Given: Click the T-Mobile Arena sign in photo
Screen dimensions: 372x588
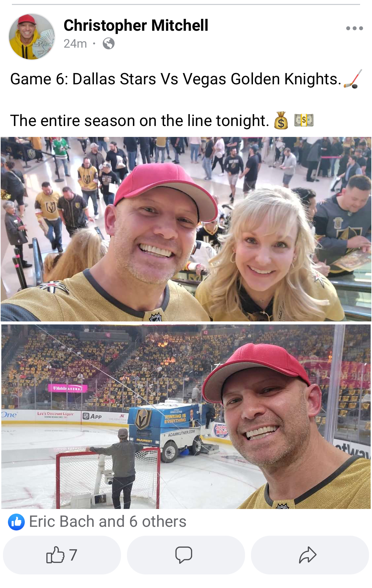Looking at the screenshot, I should (68, 388).
